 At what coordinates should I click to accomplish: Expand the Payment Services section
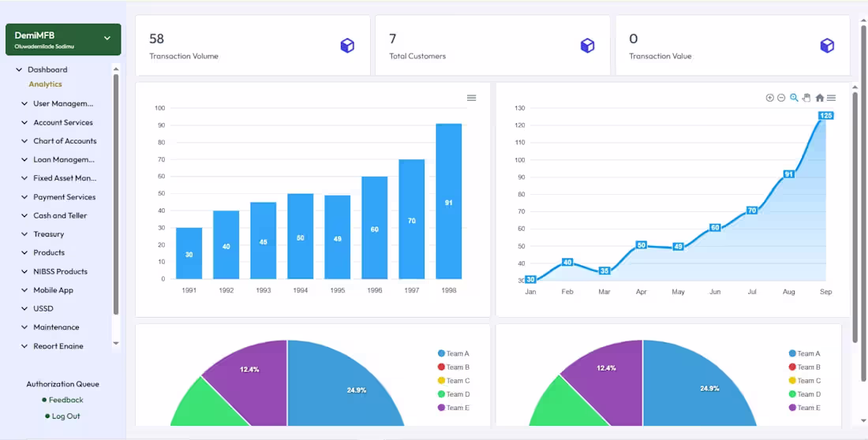tap(58, 197)
